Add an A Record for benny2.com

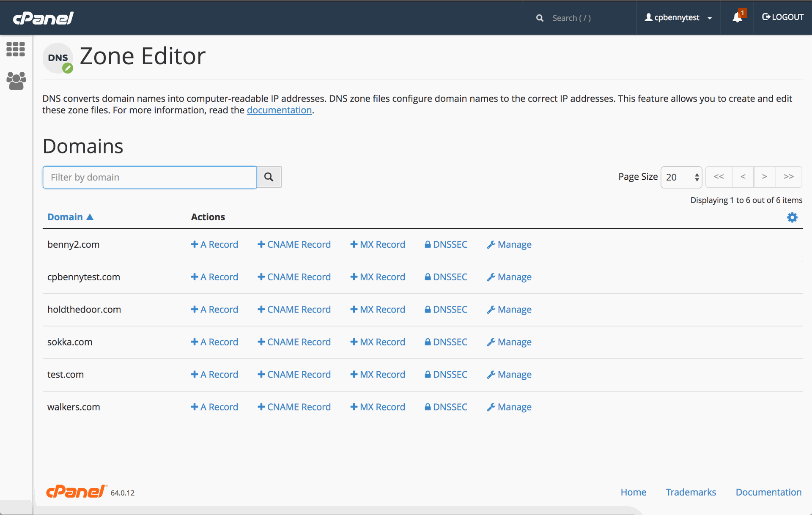[214, 244]
